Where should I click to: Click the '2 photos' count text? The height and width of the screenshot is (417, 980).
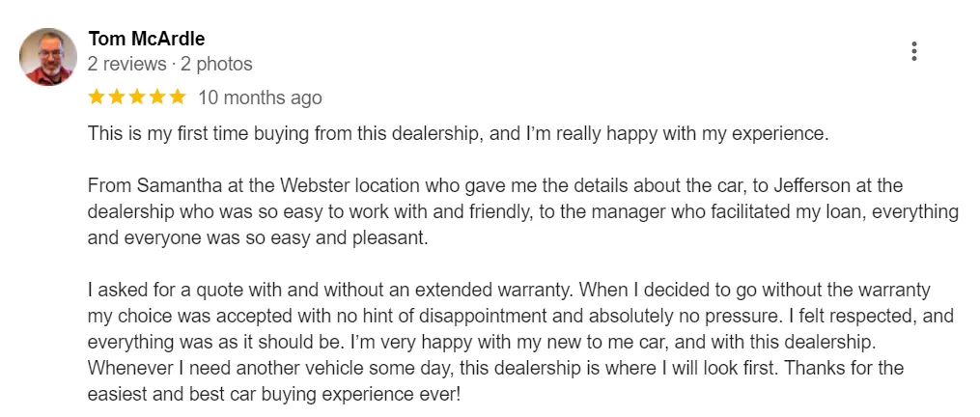click(x=216, y=65)
